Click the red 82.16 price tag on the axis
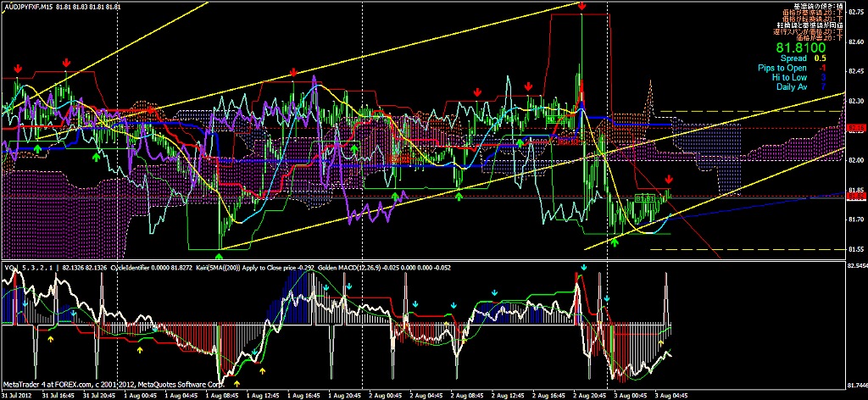This screenshot has width=868, height=400. click(x=856, y=127)
